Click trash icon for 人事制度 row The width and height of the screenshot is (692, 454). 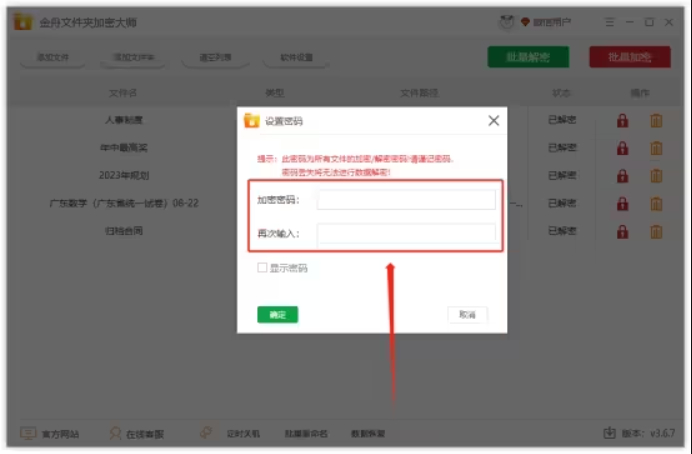656,120
